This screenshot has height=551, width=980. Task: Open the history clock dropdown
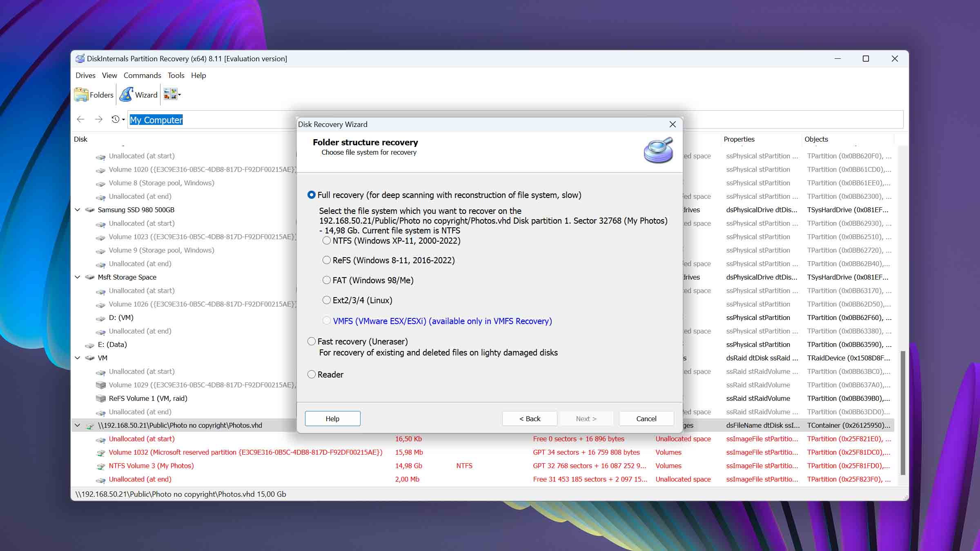pyautogui.click(x=118, y=119)
